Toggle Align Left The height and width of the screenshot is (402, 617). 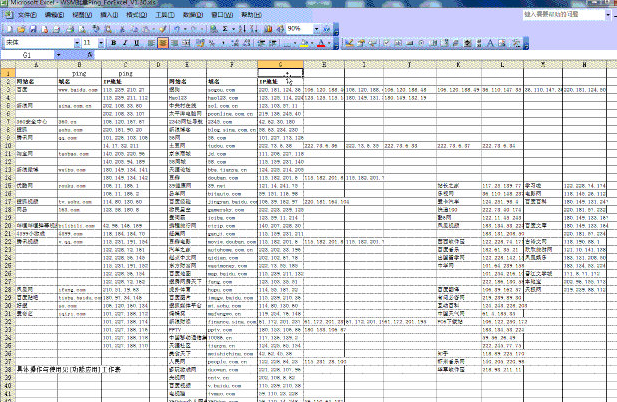tap(151, 42)
